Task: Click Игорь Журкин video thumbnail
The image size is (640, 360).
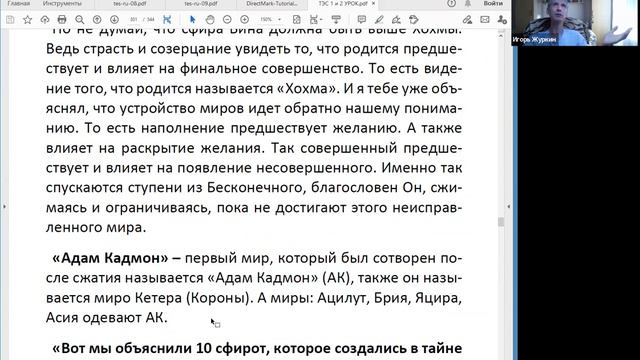Action: 574,22
